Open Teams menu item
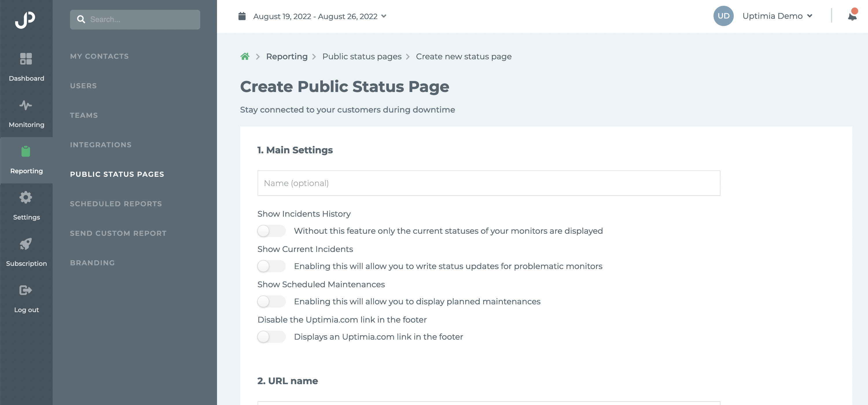This screenshot has height=405, width=868. 84,115
